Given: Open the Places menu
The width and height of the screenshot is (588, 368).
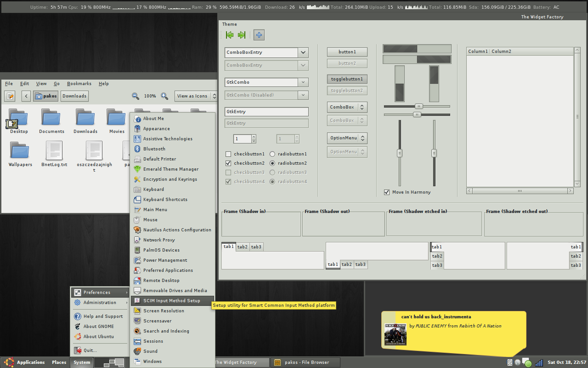Looking at the screenshot, I should pyautogui.click(x=59, y=362).
